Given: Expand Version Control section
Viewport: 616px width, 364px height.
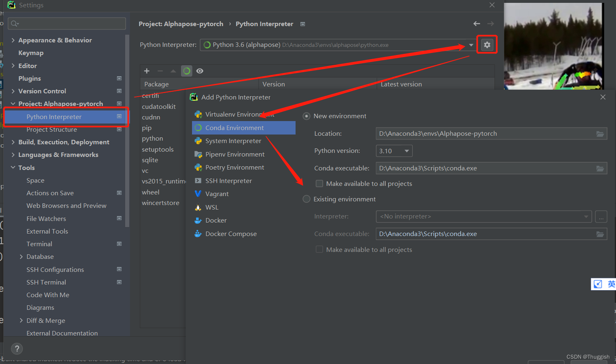Looking at the screenshot, I should 13,91.
